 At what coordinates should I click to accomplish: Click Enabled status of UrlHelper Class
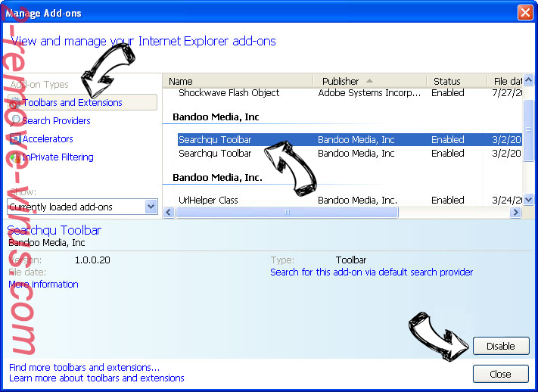click(448, 200)
